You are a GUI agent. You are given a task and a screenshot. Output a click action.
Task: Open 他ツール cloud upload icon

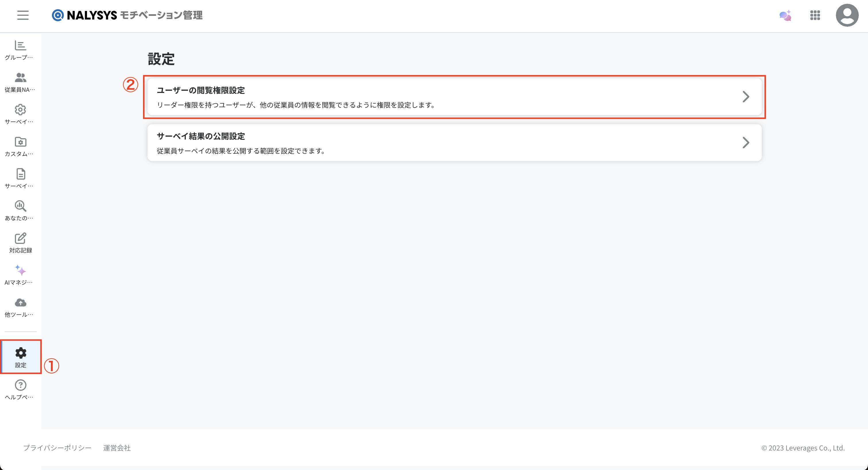(21, 302)
